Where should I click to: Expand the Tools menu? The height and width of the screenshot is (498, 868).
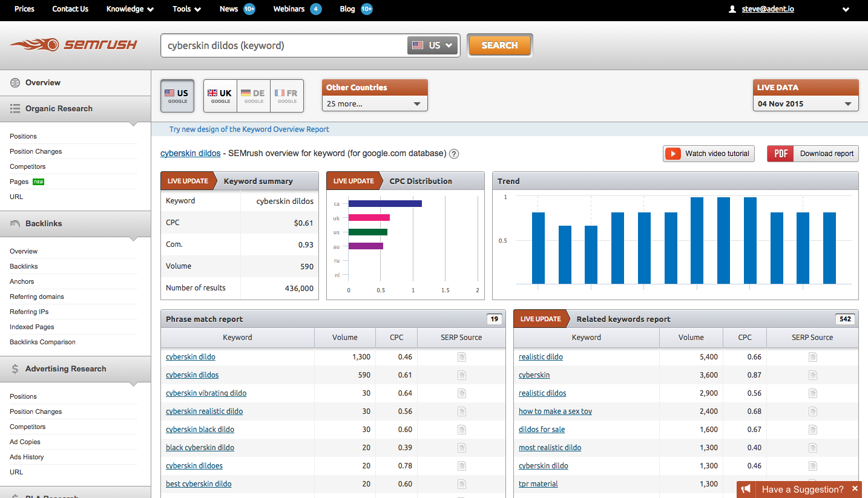click(x=186, y=9)
